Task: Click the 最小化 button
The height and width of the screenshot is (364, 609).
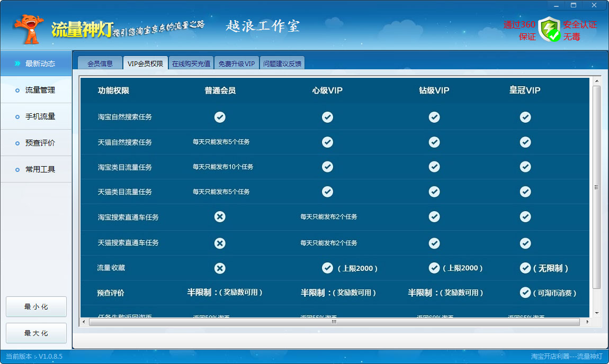Action: pyautogui.click(x=36, y=306)
